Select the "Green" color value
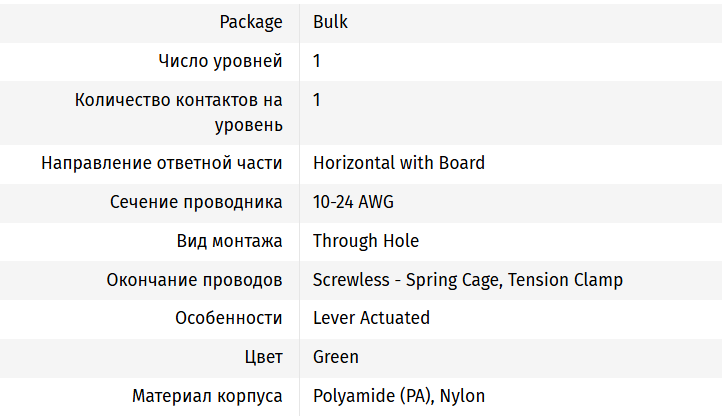 click(336, 357)
